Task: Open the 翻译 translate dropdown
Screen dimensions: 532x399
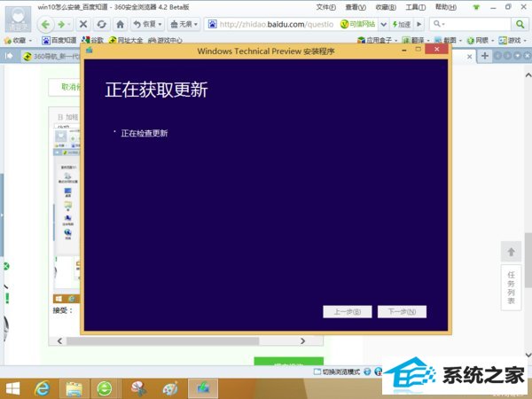Action: click(x=416, y=41)
